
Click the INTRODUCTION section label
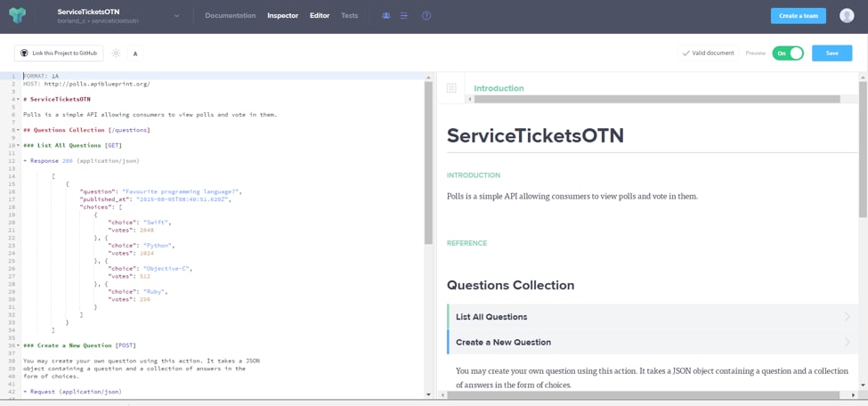[474, 175]
